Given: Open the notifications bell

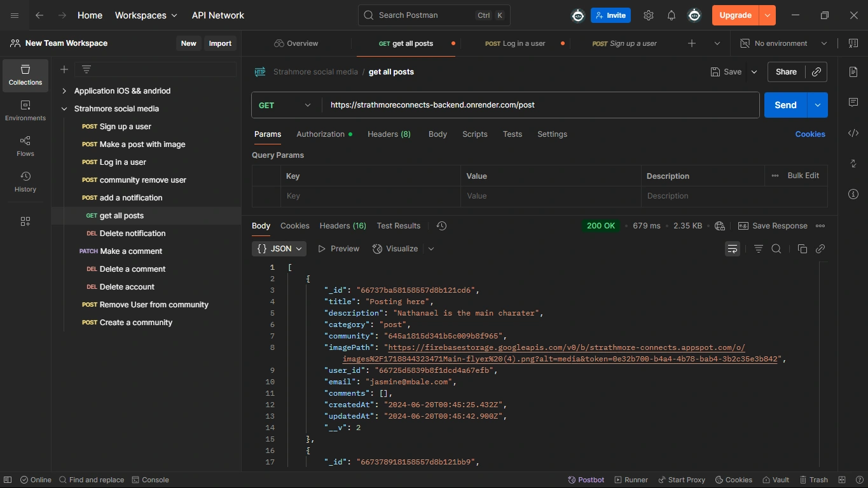Looking at the screenshot, I should (x=671, y=15).
